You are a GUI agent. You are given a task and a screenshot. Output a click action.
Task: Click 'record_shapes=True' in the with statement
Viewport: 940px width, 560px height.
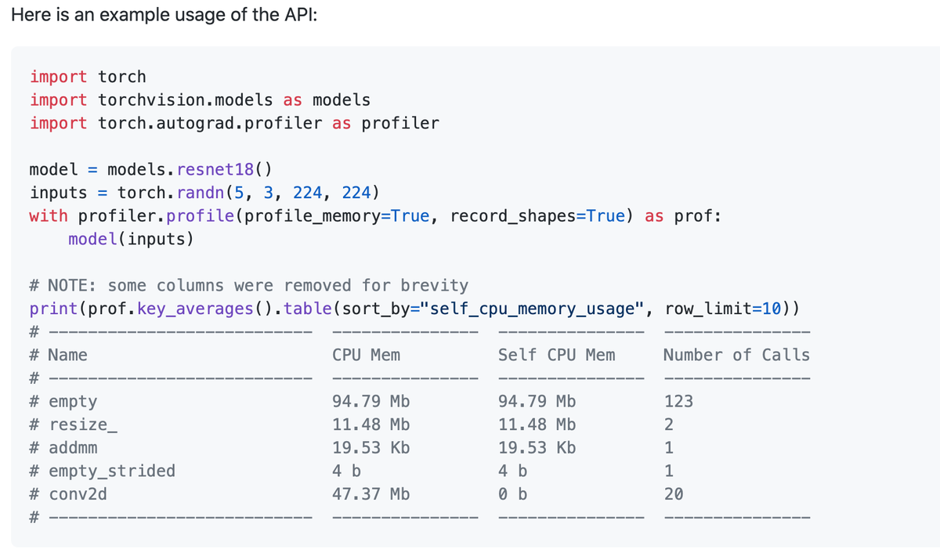point(537,215)
